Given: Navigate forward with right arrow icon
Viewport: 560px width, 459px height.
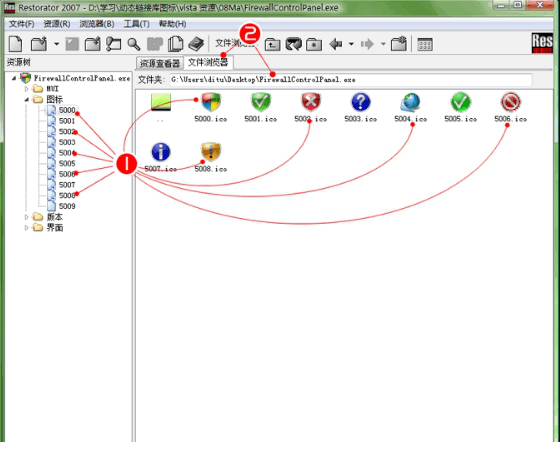Looking at the screenshot, I should 367,44.
